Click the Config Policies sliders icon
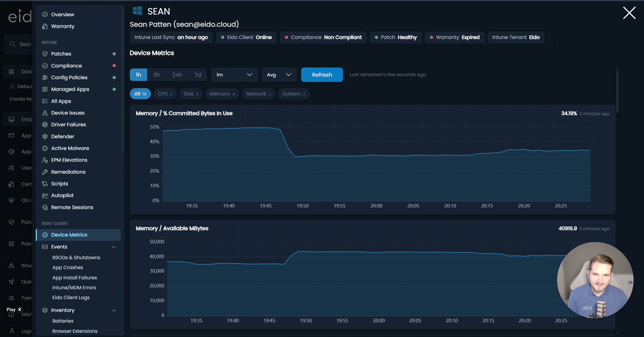 pyautogui.click(x=45, y=77)
